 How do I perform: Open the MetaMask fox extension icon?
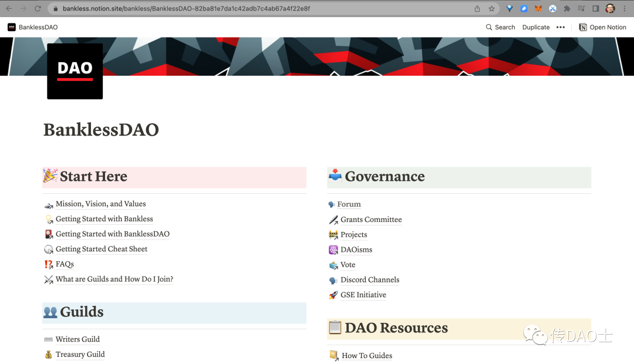(x=538, y=8)
